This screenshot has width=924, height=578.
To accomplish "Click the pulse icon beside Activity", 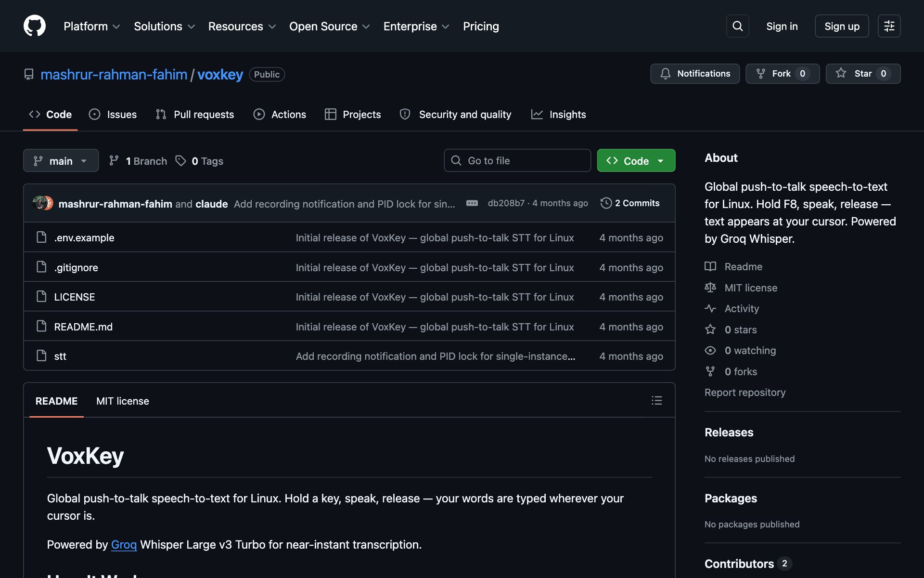I will coord(710,308).
